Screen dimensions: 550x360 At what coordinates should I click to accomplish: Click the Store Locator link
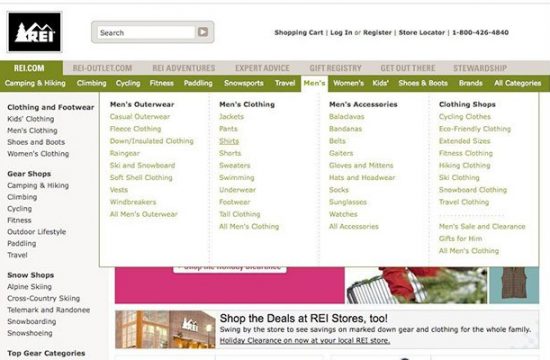tap(422, 32)
